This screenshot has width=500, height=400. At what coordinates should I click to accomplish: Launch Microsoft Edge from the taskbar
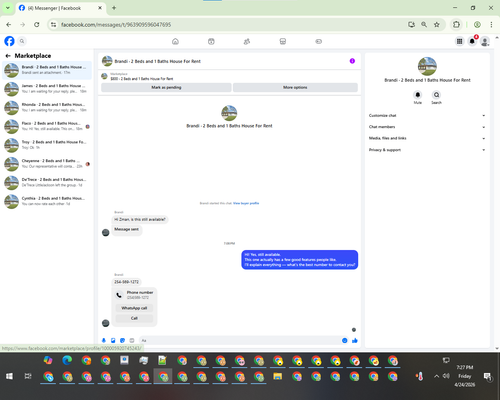67,360
